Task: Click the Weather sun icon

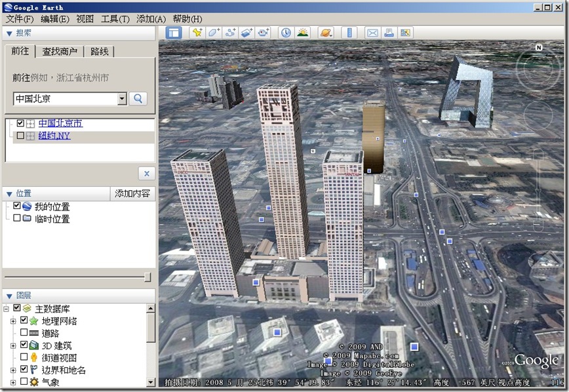Action: pos(33,382)
